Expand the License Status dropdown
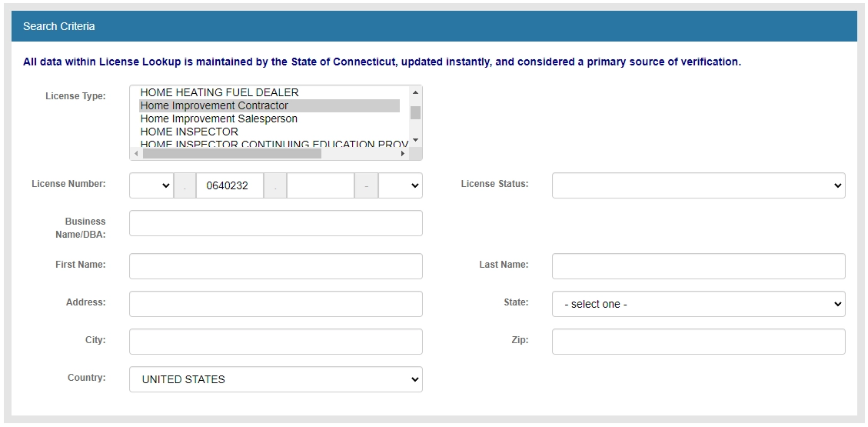The image size is (868, 427). click(698, 185)
